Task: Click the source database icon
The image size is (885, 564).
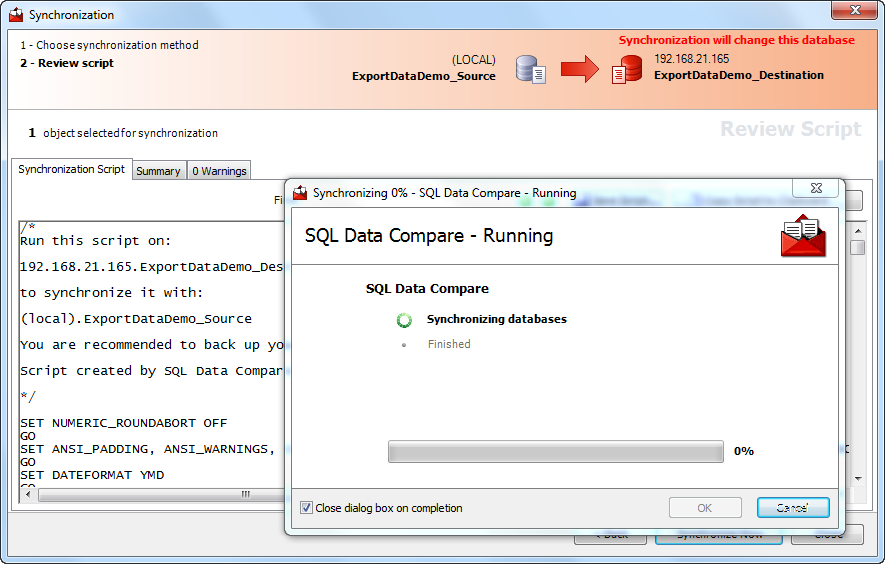Action: [x=530, y=69]
